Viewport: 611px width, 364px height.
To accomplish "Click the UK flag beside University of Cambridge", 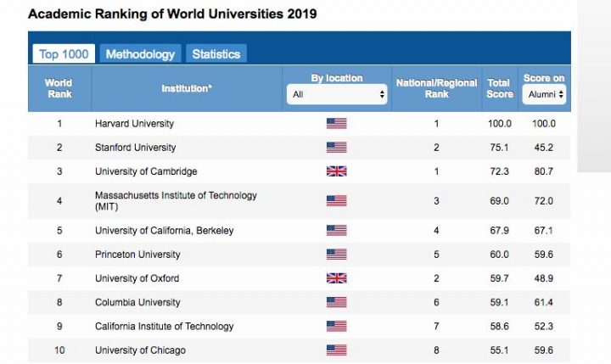I will (x=336, y=171).
